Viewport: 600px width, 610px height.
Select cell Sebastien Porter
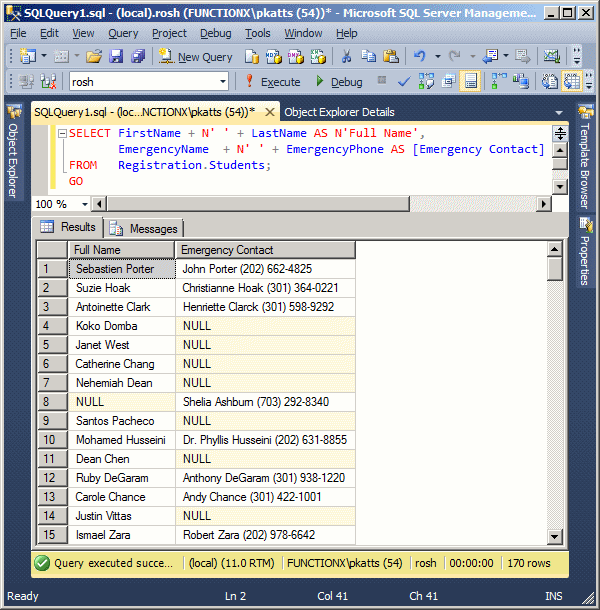[122, 269]
